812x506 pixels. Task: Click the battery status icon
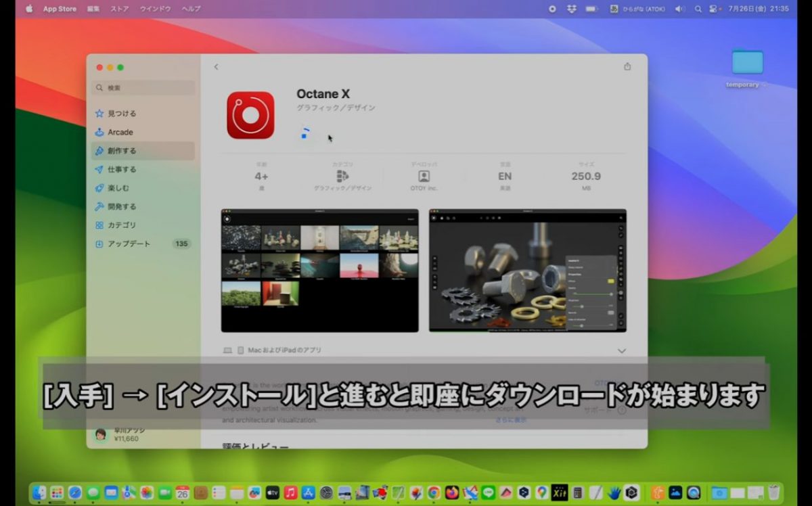coord(592,9)
